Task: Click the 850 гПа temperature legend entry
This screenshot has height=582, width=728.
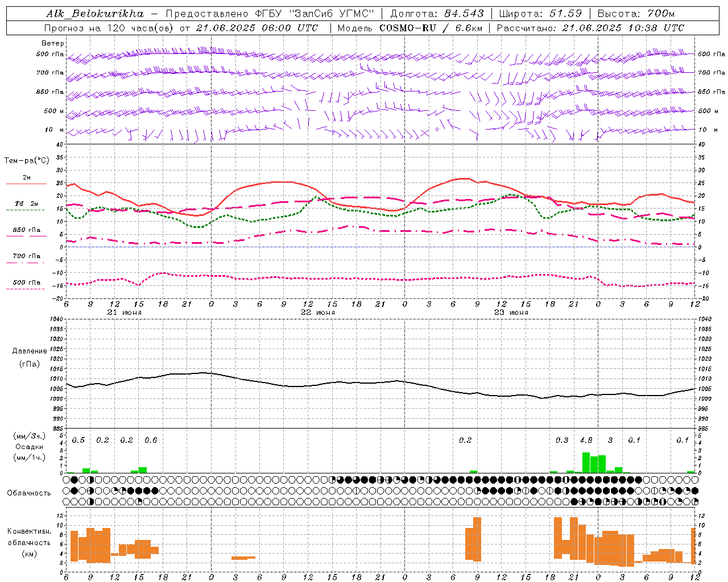Action: tap(26, 230)
